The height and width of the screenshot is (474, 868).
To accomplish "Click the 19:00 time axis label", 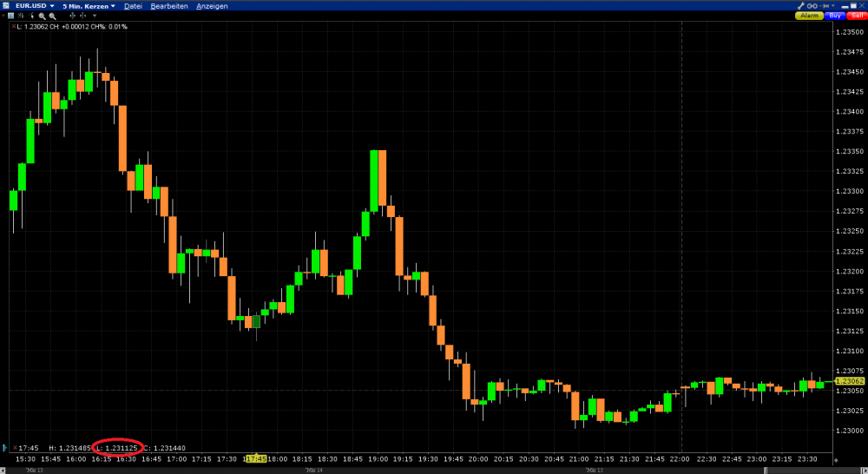I will coord(378,459).
